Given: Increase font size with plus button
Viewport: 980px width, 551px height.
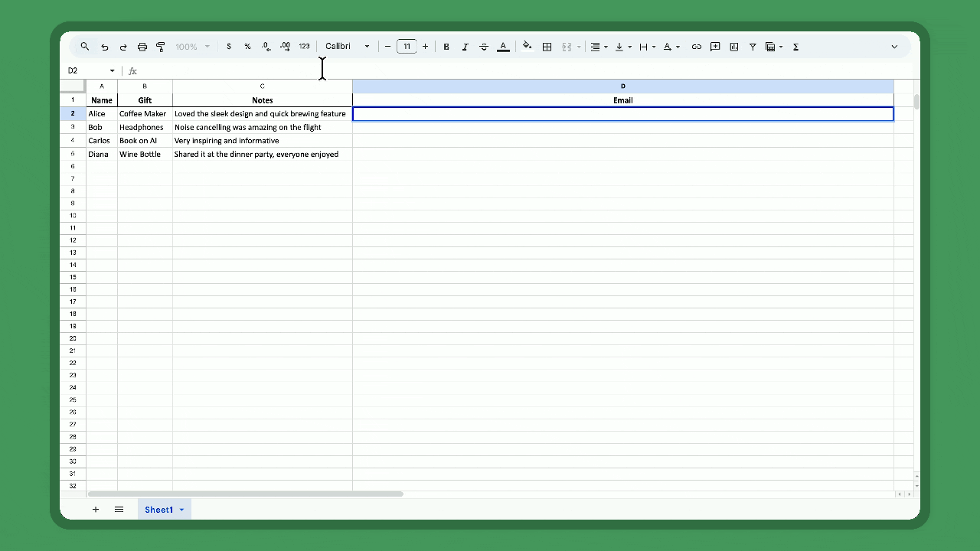Looking at the screenshot, I should (426, 47).
